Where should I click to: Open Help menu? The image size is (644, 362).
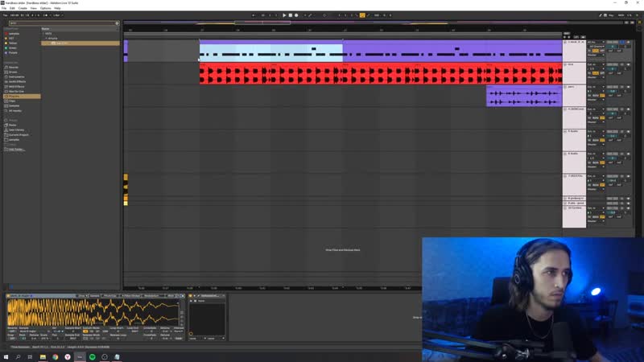tap(57, 8)
